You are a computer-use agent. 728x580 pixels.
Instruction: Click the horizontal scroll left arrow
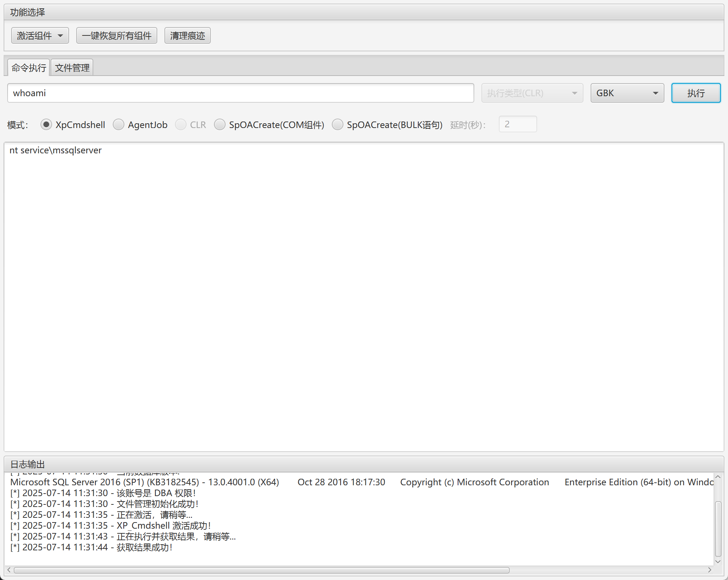pos(9,570)
